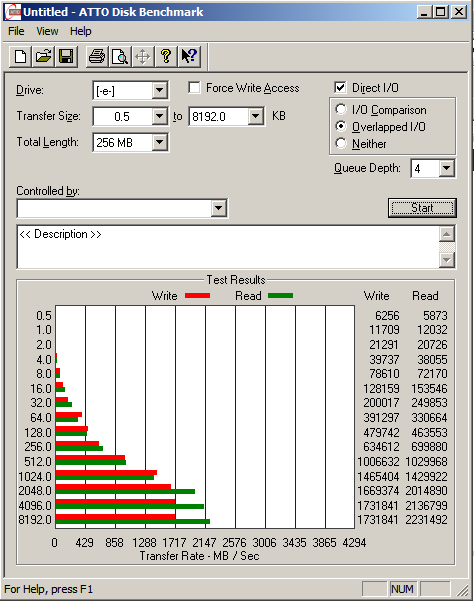Expand the Controlled by dropdown
474x601 pixels.
pyautogui.click(x=219, y=209)
